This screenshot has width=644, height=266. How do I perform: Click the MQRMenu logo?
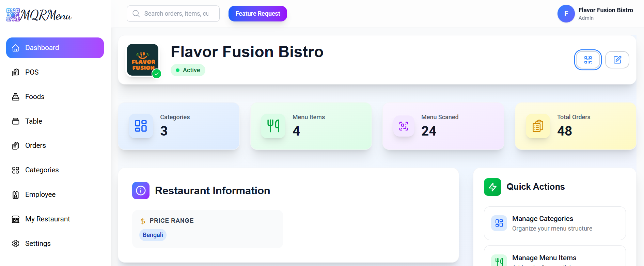point(39,15)
